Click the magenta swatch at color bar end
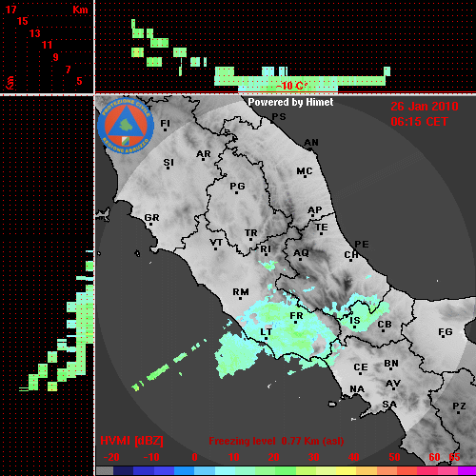 [466, 471]
